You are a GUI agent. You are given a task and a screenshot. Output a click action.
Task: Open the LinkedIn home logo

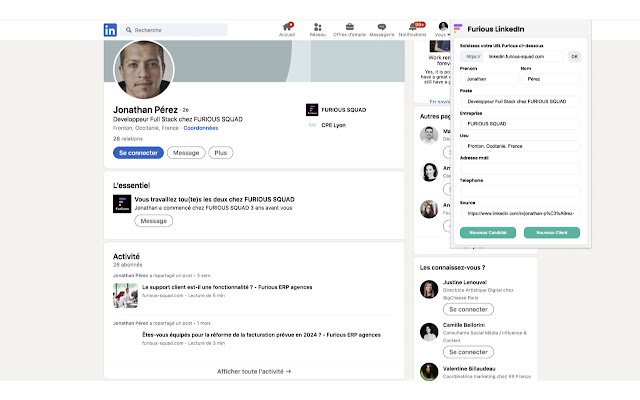pyautogui.click(x=110, y=30)
